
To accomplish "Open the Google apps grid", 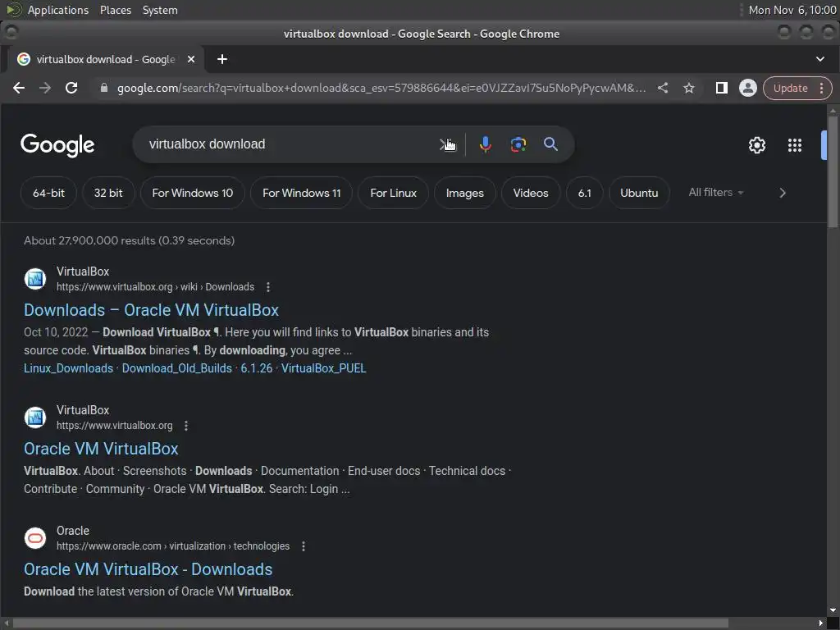I will coord(794,145).
